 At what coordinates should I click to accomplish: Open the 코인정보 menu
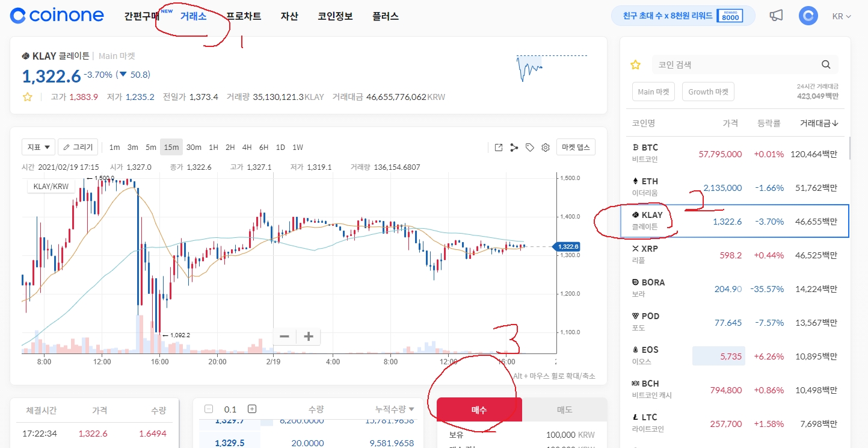point(335,16)
